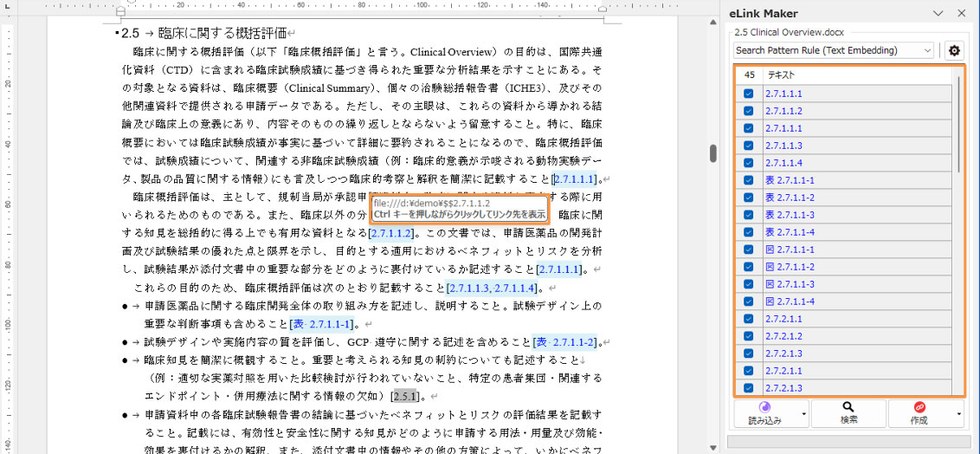Open eLink Maker settings gear icon
This screenshot has width=980, height=454.
(954, 51)
